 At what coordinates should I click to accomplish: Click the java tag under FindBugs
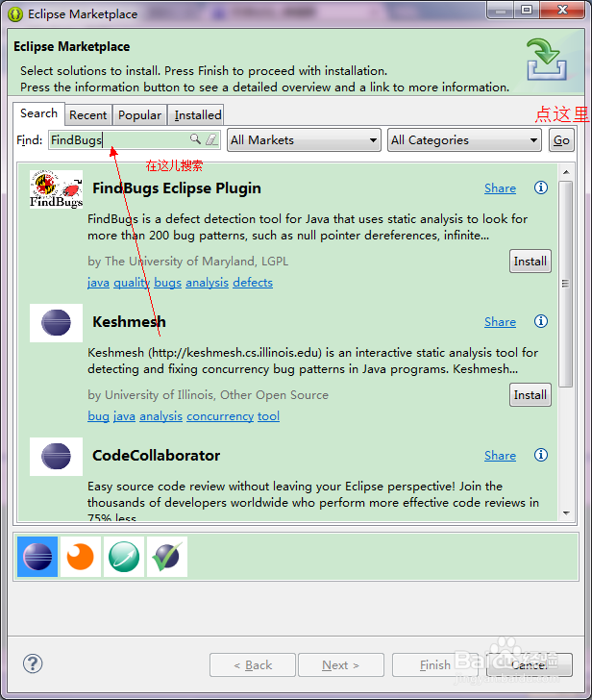98,283
